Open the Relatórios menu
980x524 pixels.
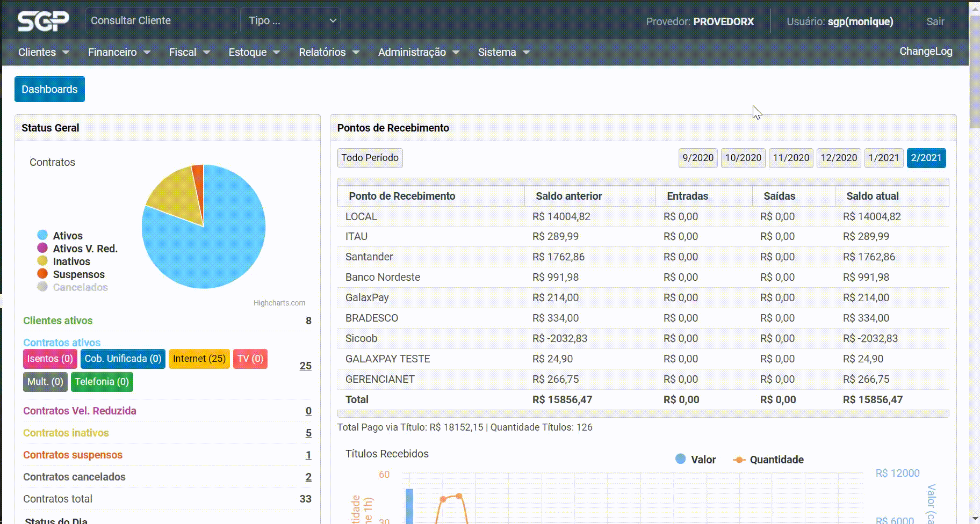coord(329,52)
